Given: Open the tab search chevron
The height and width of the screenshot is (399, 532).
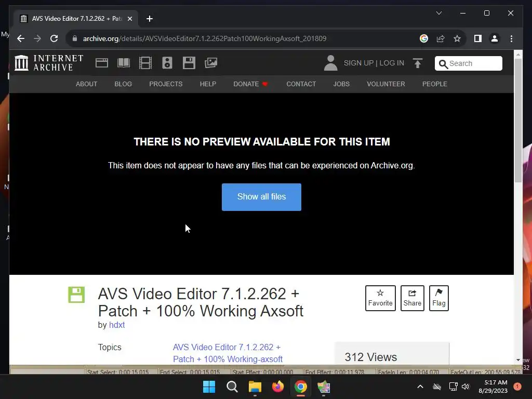Looking at the screenshot, I should tap(438, 13).
